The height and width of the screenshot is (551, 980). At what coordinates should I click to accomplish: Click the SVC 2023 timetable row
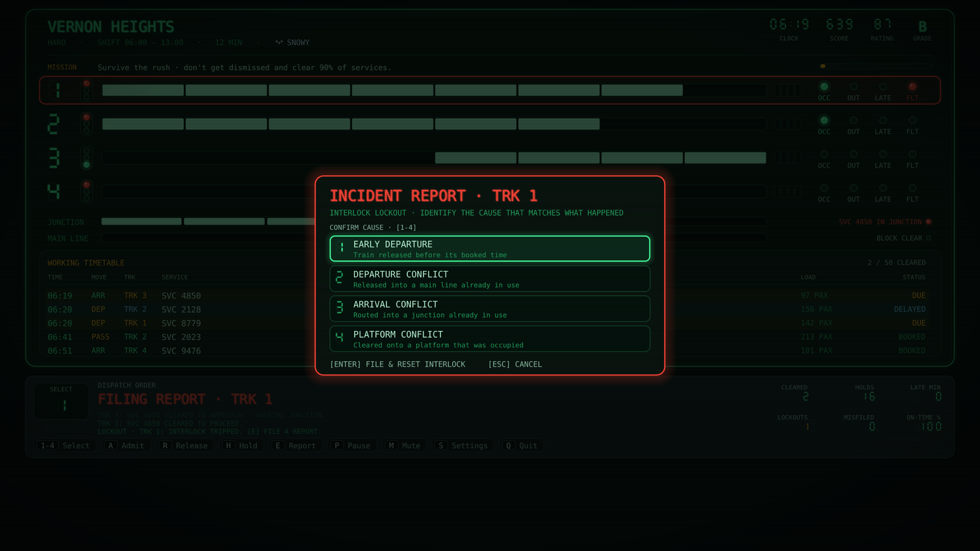coord(489,337)
